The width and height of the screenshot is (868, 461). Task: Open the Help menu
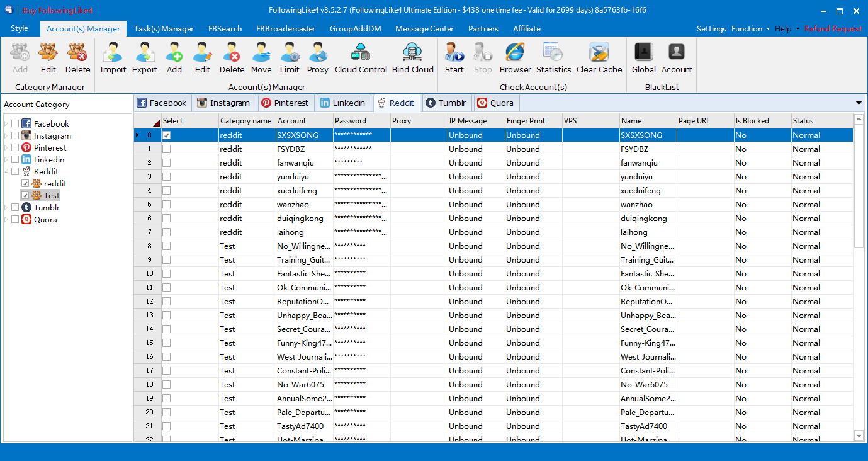(x=787, y=29)
